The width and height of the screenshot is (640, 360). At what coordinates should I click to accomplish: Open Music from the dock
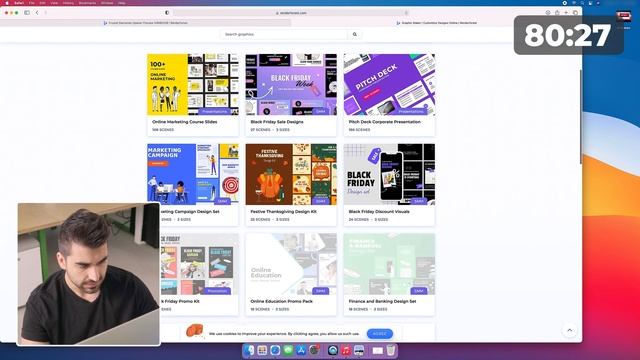click(x=346, y=350)
